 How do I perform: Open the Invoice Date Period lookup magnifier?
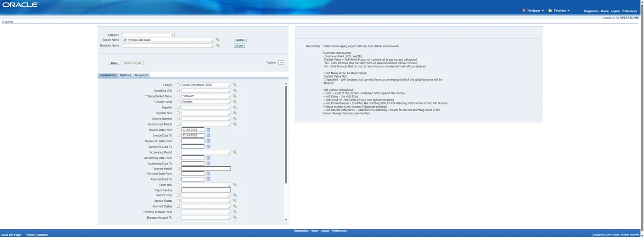[x=235, y=124]
